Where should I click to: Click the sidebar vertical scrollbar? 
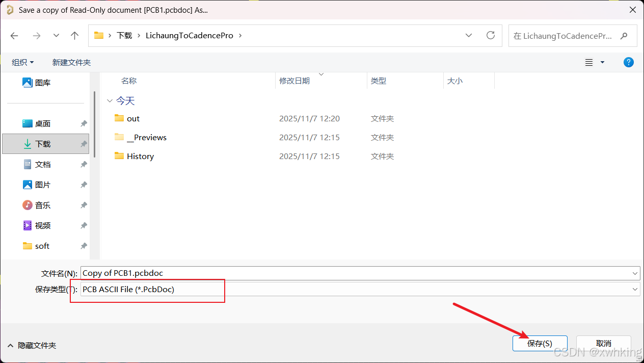94,123
